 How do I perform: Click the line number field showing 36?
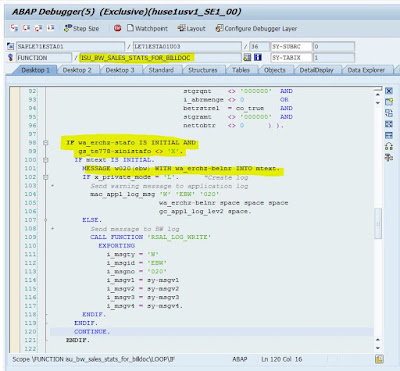259,46
